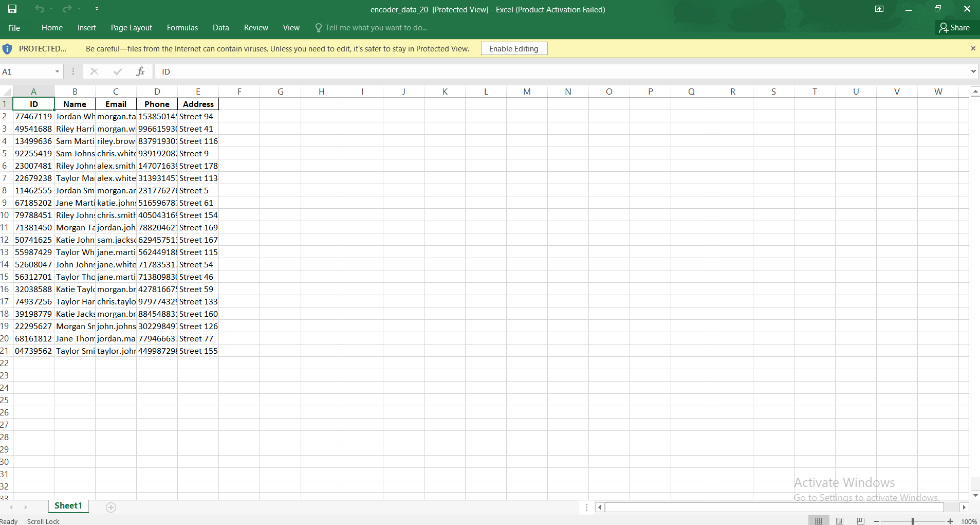980x525 pixels.
Task: Click horizontal scrollbar left arrow
Action: click(x=600, y=508)
